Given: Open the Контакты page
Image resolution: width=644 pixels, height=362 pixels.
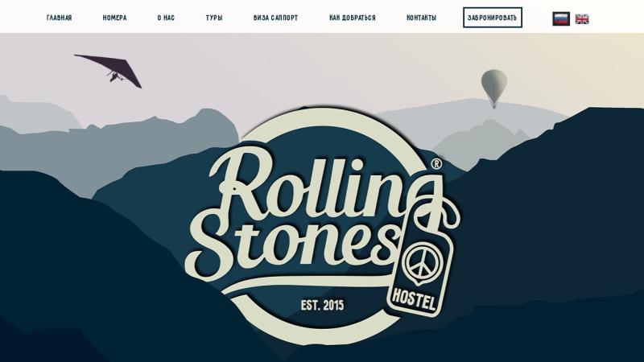Looking at the screenshot, I should pos(421,18).
